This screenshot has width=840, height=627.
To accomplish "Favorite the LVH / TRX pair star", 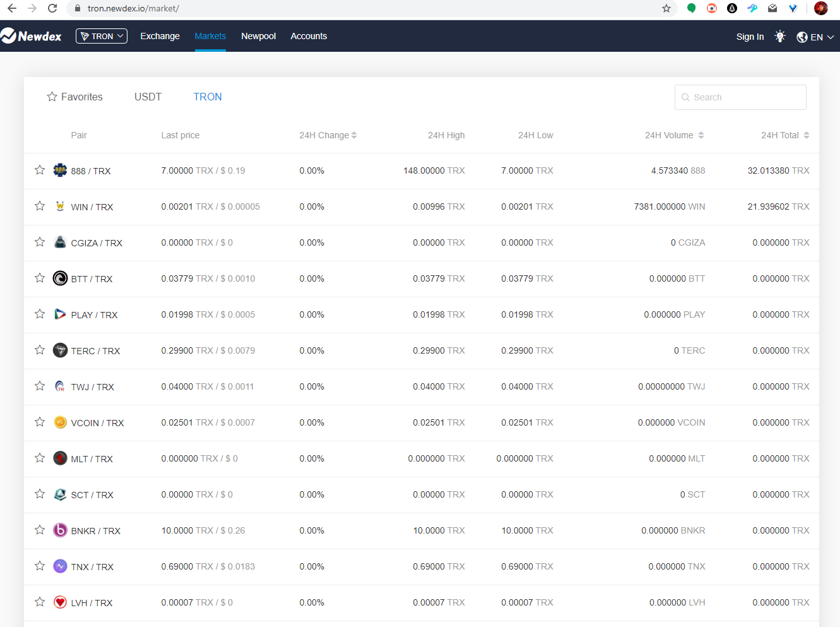I will coord(40,602).
